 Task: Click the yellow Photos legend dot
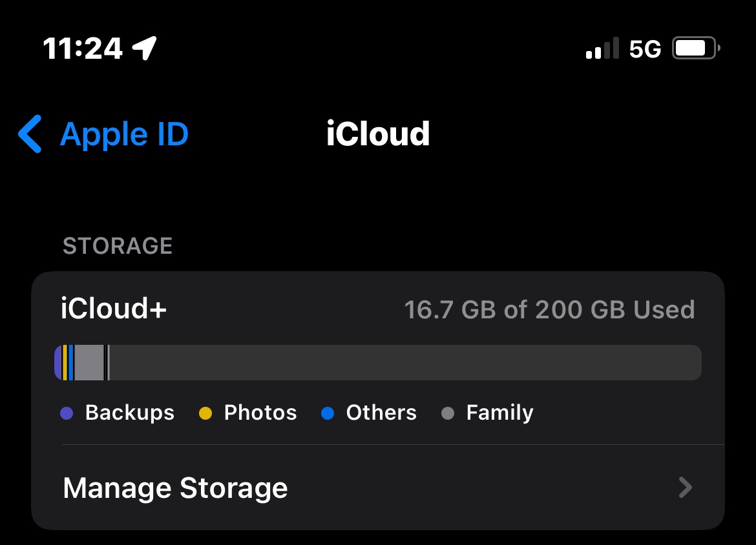(x=205, y=413)
